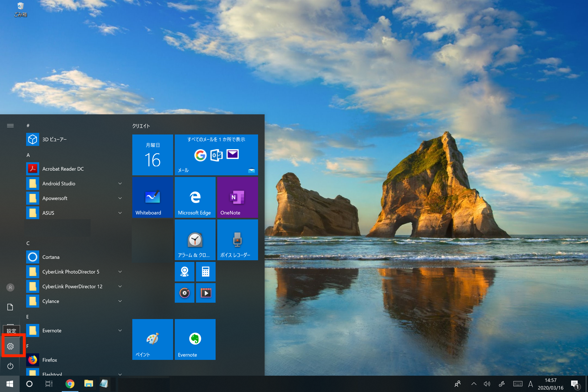The image size is (588, 392).
Task: Expand the hamburger menu at top
Action: coord(10,125)
